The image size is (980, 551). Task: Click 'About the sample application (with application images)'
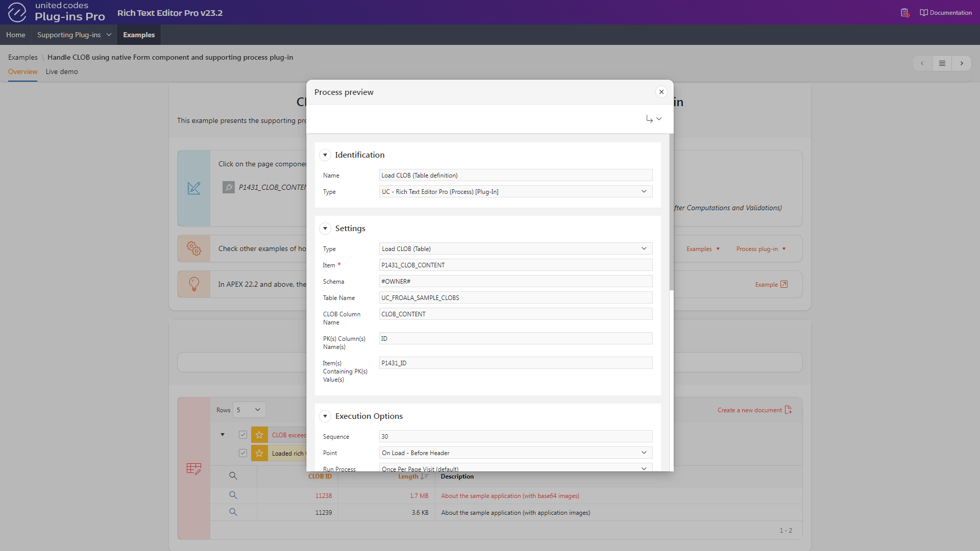coord(516,513)
